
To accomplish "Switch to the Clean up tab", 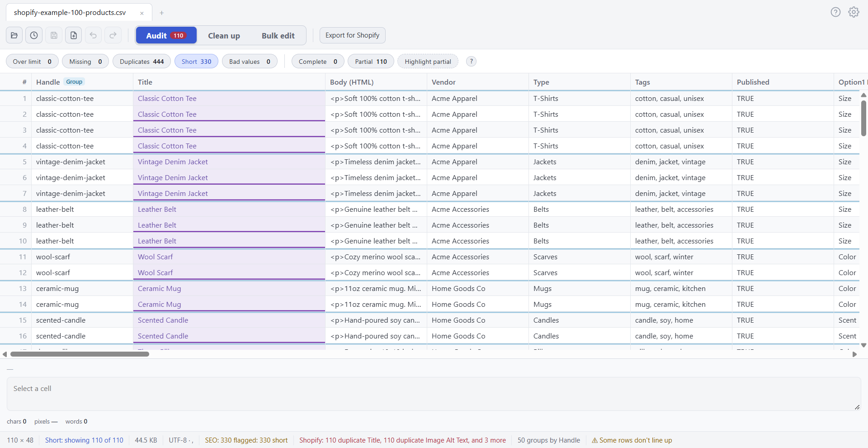I will tap(224, 35).
